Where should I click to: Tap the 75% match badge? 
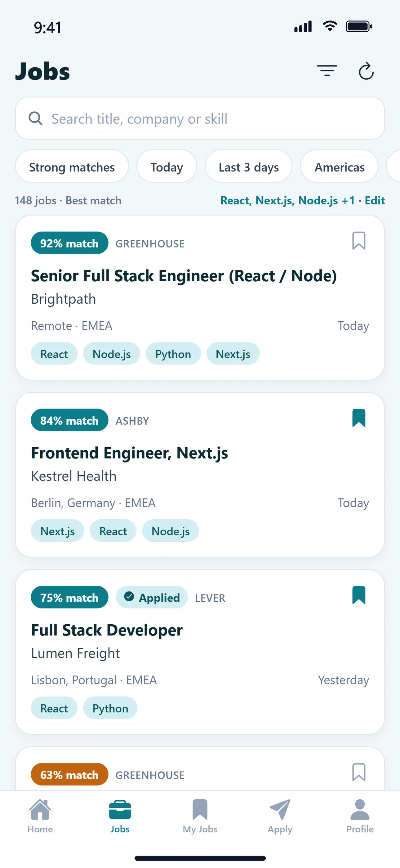coord(69,597)
